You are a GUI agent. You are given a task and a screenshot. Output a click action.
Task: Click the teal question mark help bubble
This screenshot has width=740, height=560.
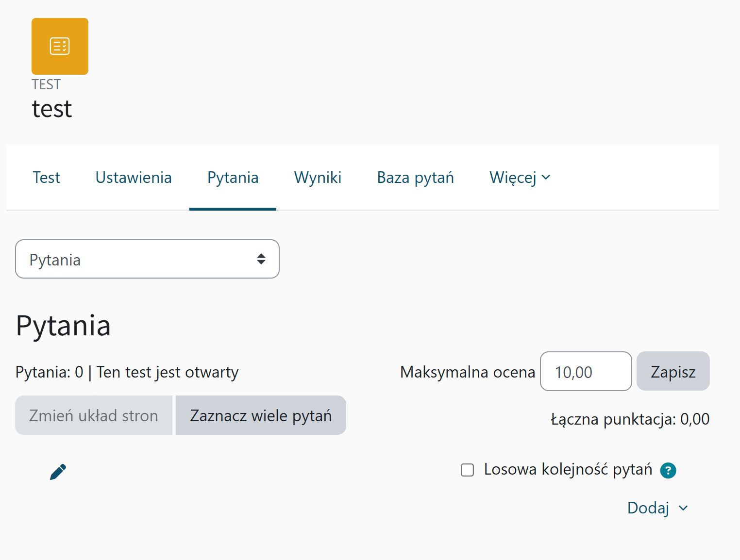668,470
